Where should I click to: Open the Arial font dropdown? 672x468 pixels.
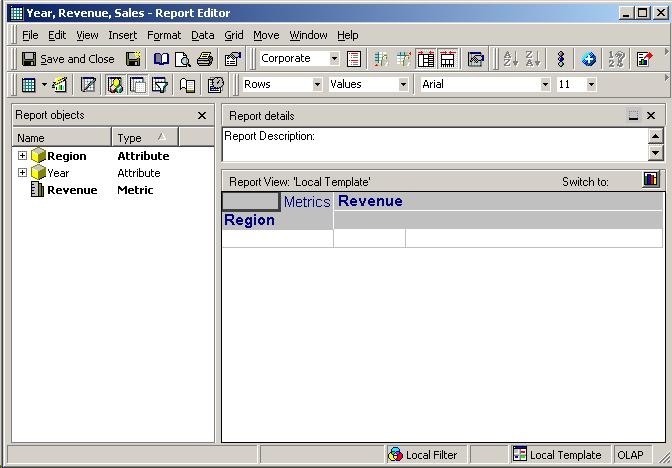(545, 85)
